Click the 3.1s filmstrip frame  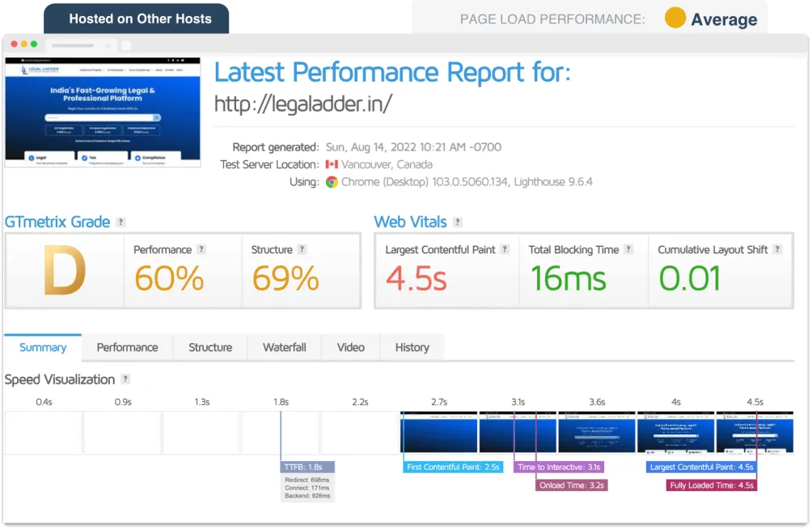518,433
